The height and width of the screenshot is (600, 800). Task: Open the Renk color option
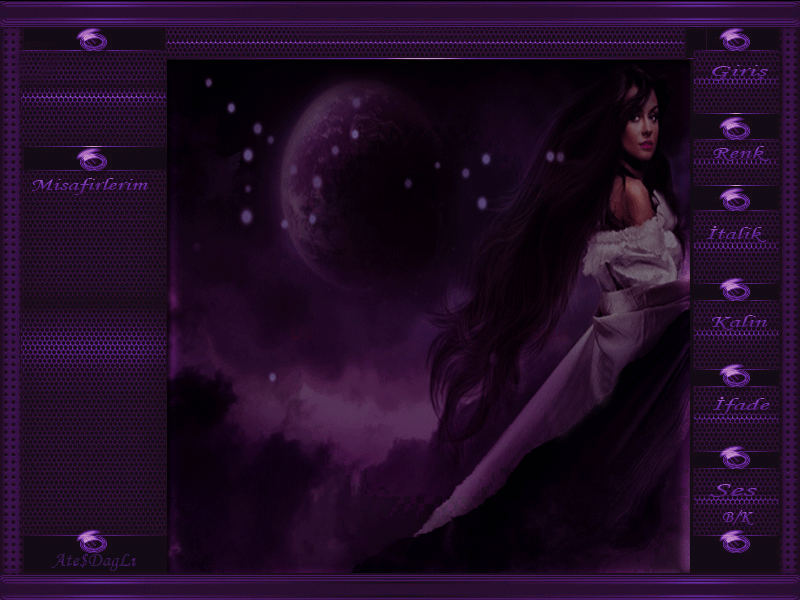coord(739,154)
